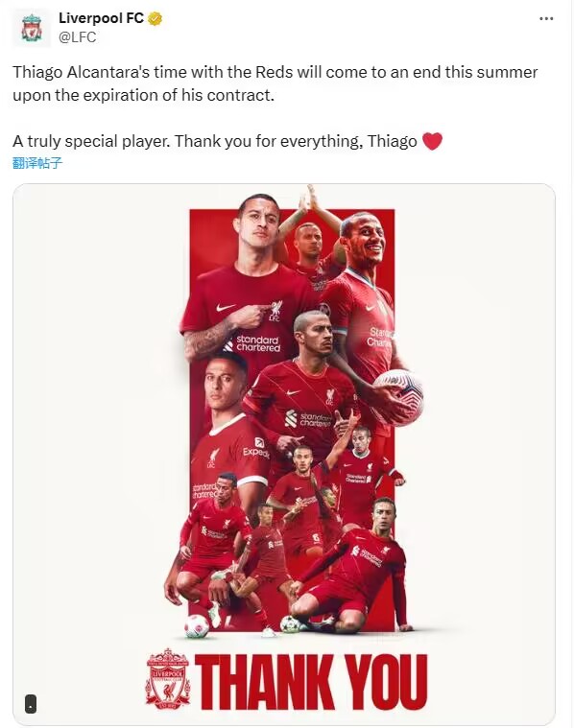Screen dimensions: 574x728
Task: Open the three-dot more options menu
Action: [546, 19]
